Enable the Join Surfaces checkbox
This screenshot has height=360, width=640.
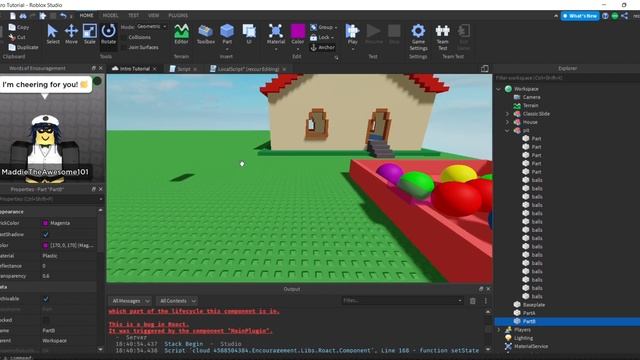tap(124, 47)
